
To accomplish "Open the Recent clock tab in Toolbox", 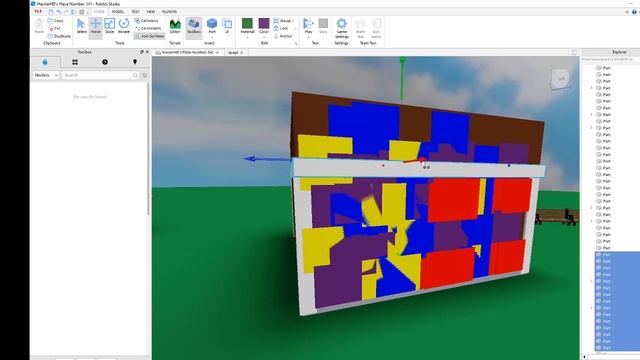I will click(105, 62).
